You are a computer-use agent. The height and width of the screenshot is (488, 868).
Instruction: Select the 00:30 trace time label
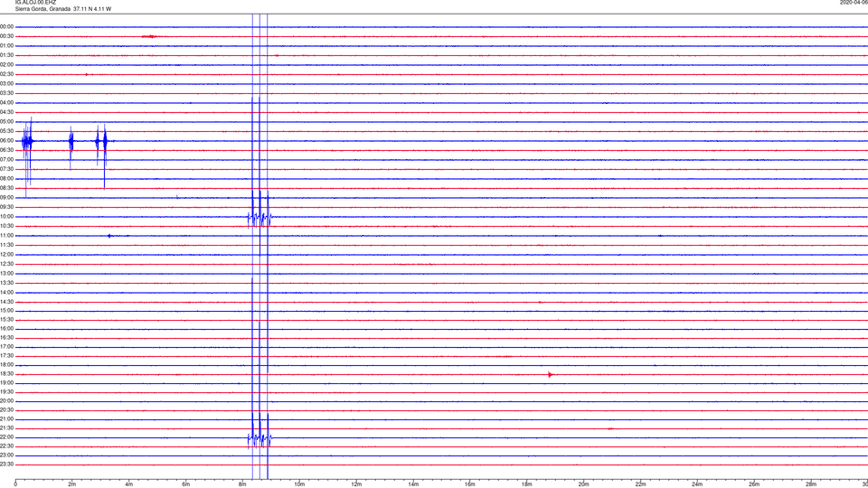pyautogui.click(x=6, y=36)
